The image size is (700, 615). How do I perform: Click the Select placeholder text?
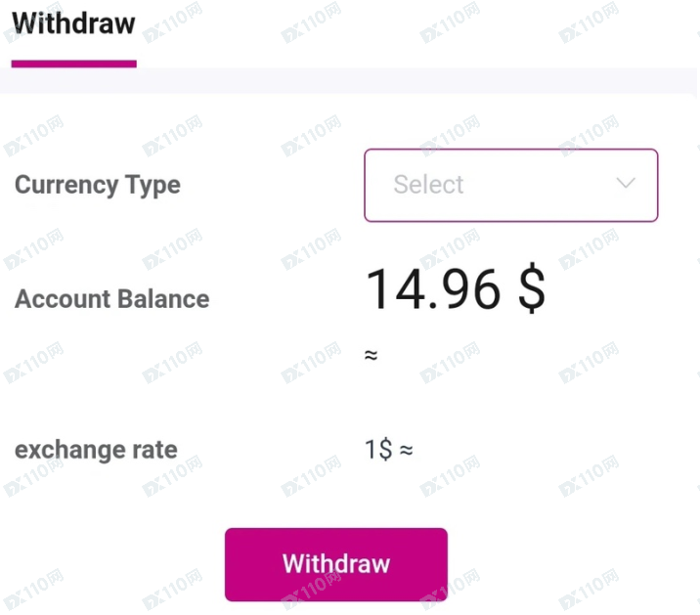tap(428, 184)
